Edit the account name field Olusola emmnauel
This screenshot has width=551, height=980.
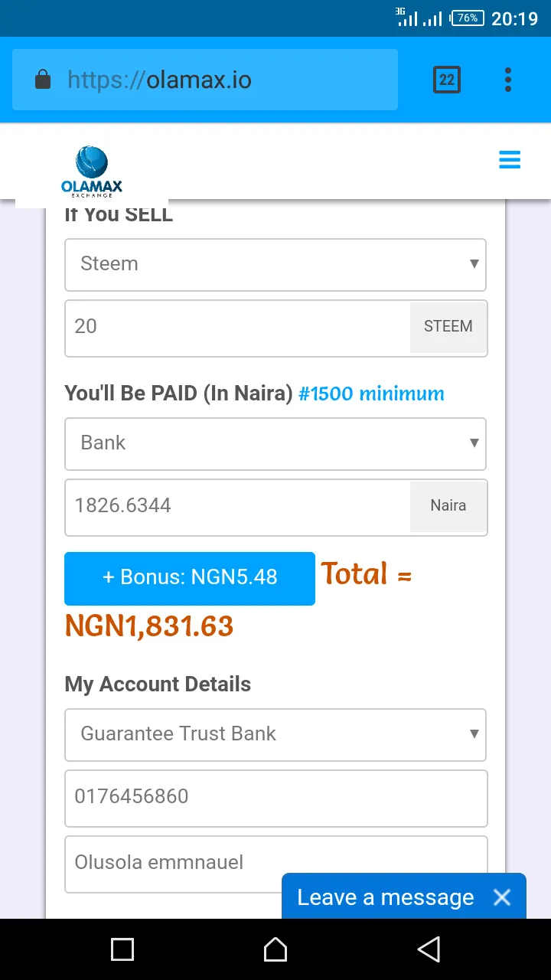275,864
